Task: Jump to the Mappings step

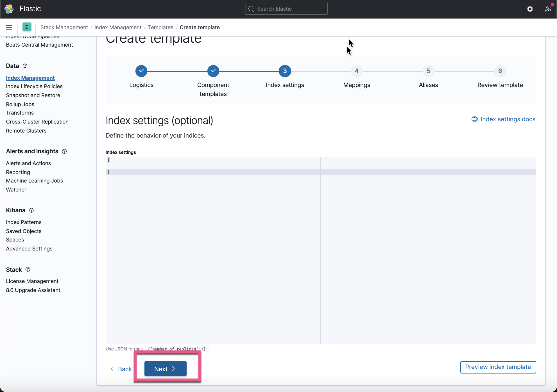Action: 356,71
